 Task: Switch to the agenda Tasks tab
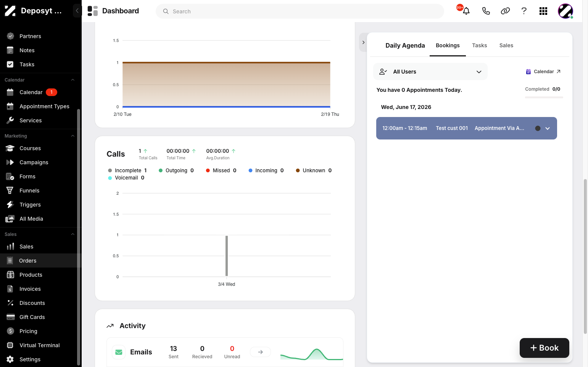tap(479, 45)
